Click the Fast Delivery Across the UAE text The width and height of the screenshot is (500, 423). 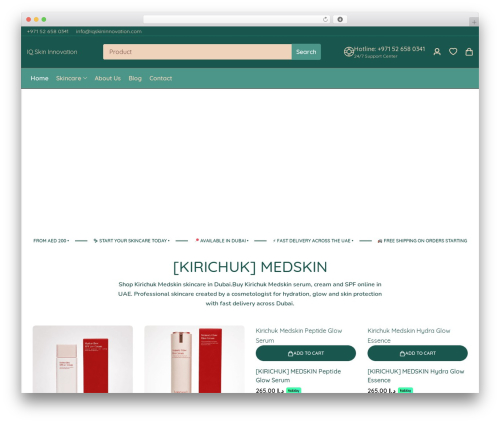313,241
